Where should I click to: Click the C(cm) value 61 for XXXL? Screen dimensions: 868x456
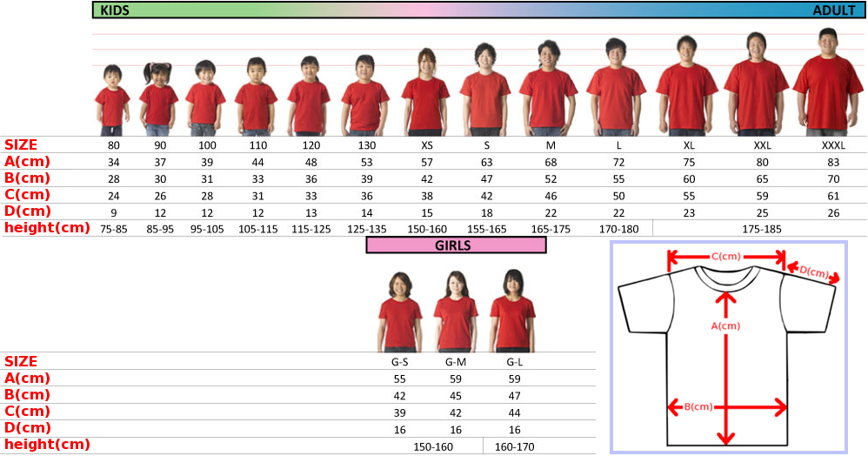(833, 196)
